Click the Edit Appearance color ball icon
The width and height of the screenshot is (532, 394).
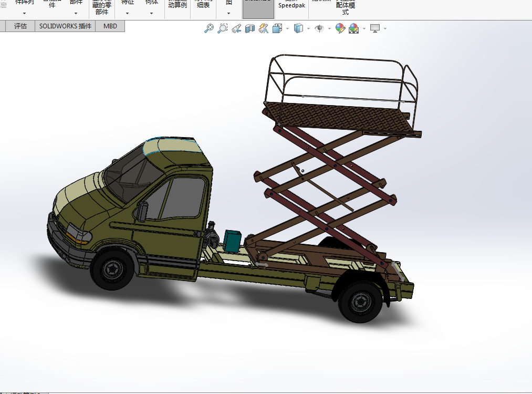(x=340, y=29)
